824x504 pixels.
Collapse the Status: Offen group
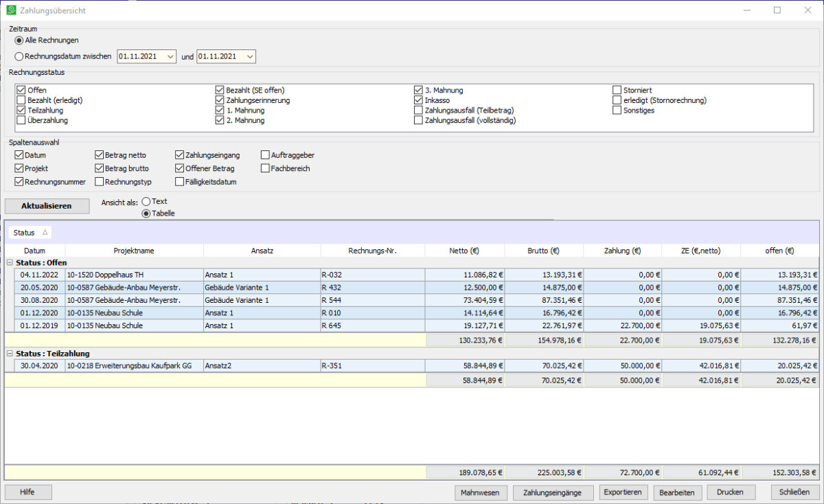pyautogui.click(x=9, y=262)
